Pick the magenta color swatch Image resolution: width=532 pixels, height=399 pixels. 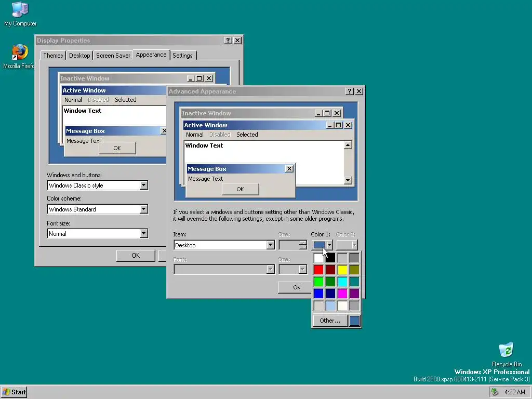point(342,294)
